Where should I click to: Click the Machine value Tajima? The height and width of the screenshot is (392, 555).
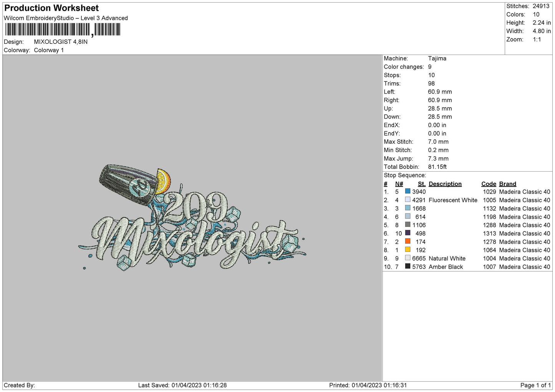point(437,58)
